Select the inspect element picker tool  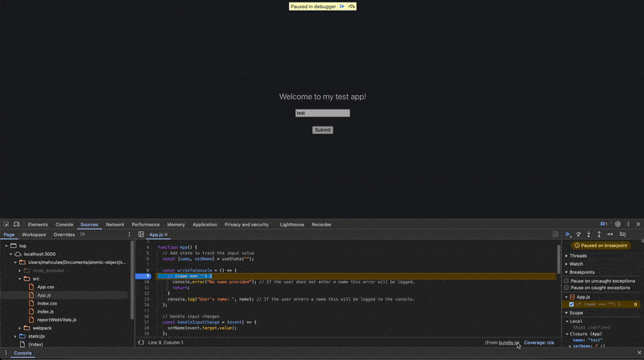[6, 225]
